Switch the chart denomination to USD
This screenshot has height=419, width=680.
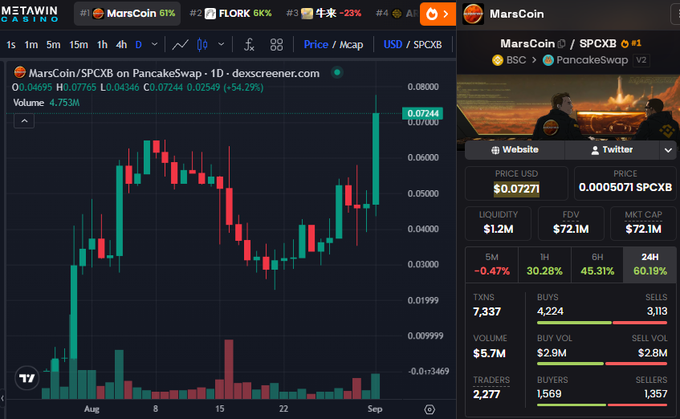coord(392,45)
